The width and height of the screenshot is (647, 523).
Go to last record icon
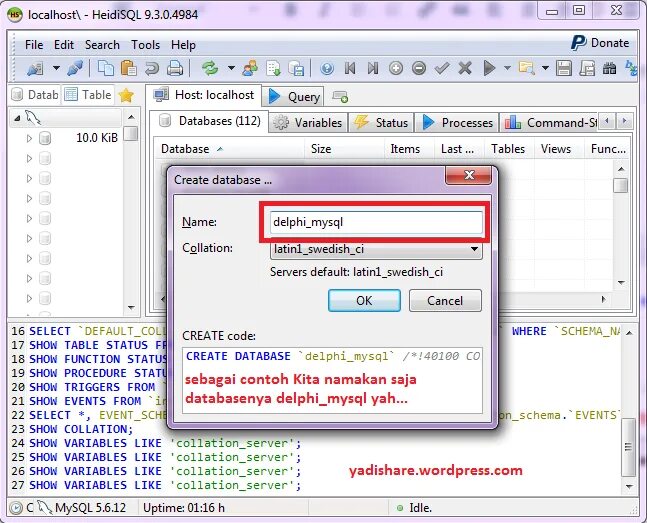[373, 68]
